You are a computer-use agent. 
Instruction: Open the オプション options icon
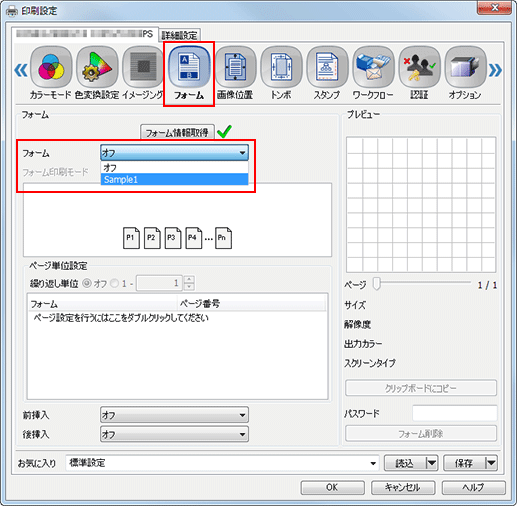click(x=465, y=73)
